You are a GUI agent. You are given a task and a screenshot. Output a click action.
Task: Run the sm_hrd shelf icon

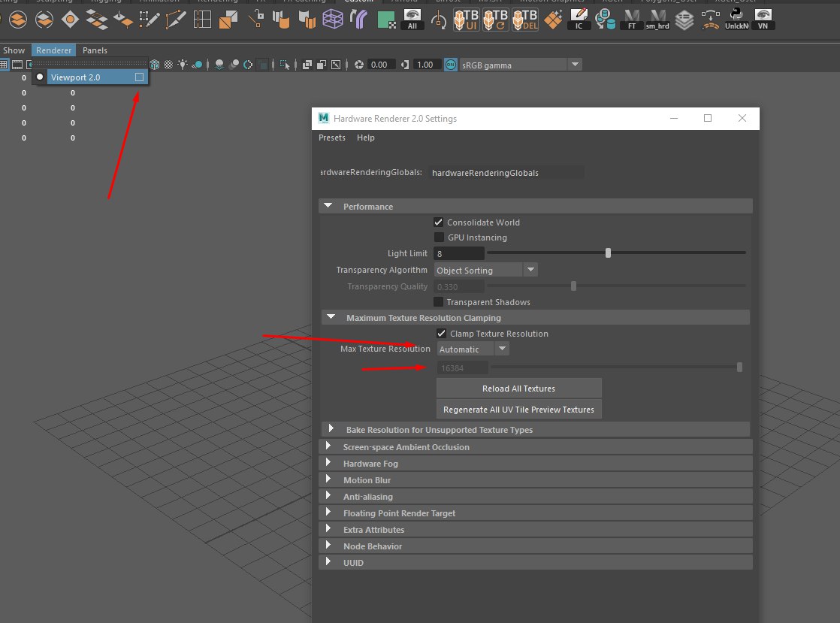coord(658,20)
